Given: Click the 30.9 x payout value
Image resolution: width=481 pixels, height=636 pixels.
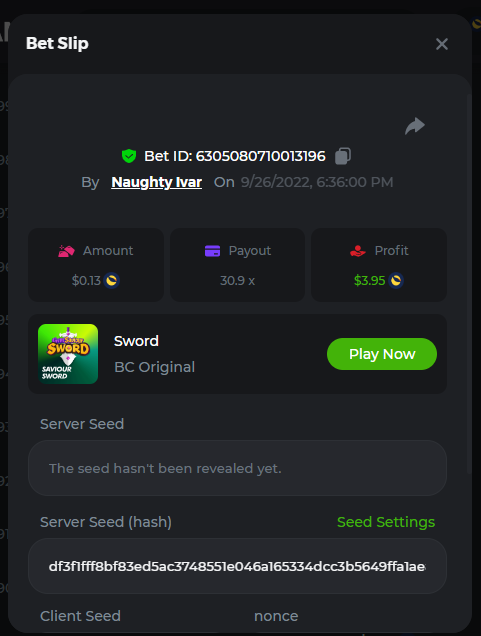Looking at the screenshot, I should coord(237,281).
